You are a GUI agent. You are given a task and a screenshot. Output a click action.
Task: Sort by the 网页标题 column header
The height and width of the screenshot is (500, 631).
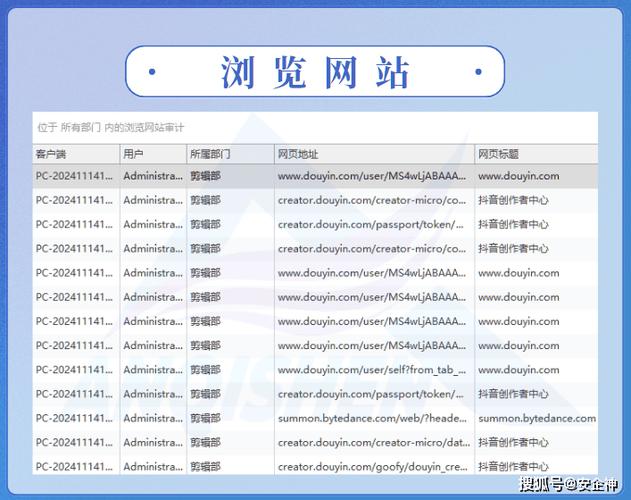tap(536, 154)
